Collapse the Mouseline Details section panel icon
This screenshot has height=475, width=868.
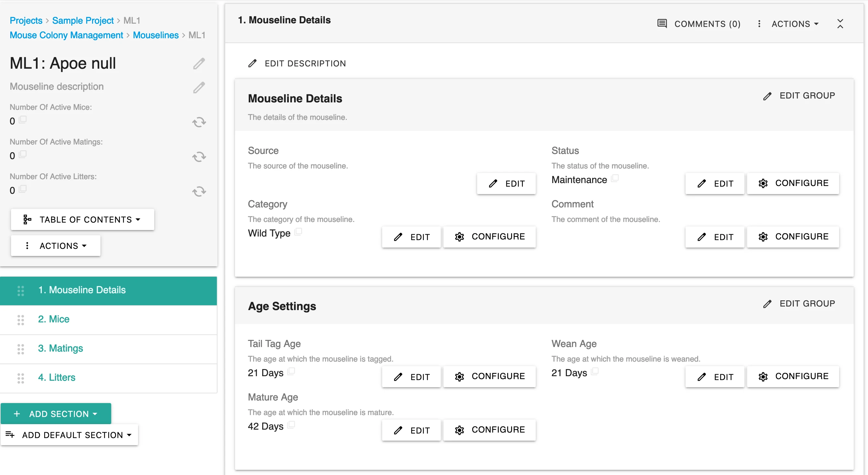[840, 24]
